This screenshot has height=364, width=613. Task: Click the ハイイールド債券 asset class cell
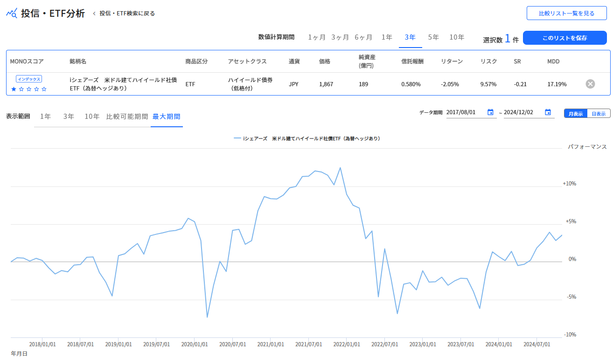(x=251, y=84)
